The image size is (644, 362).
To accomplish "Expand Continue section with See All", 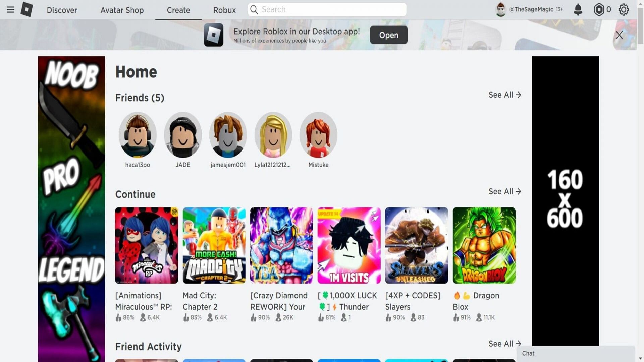I will [505, 191].
